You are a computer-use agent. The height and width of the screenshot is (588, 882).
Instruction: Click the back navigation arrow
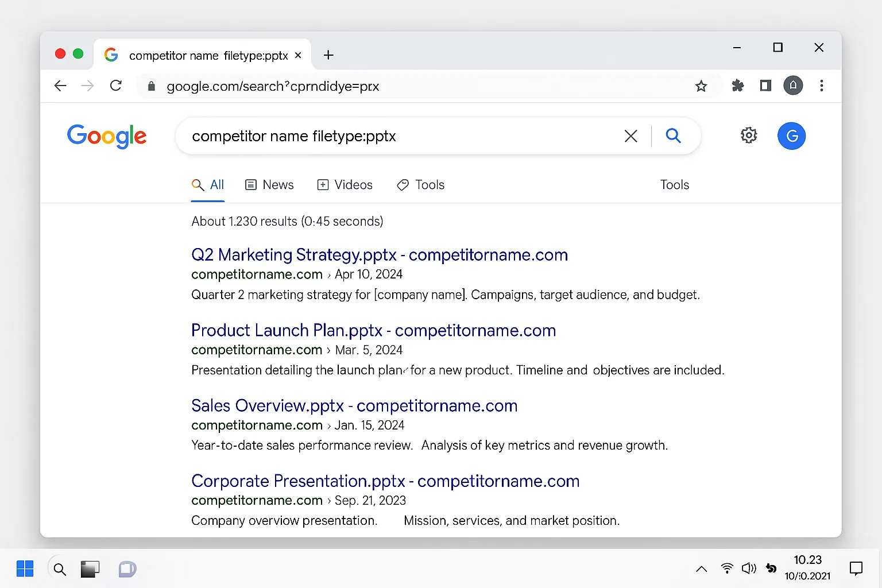pos(60,86)
